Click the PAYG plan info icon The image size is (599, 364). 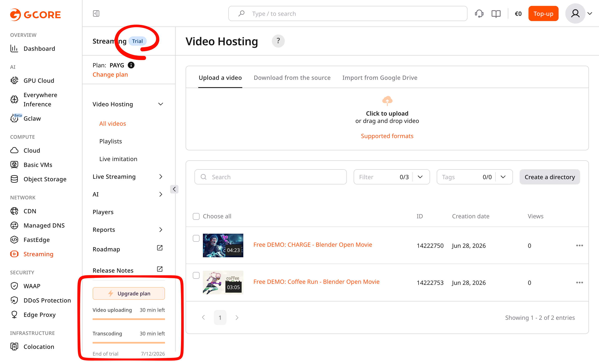tap(131, 65)
